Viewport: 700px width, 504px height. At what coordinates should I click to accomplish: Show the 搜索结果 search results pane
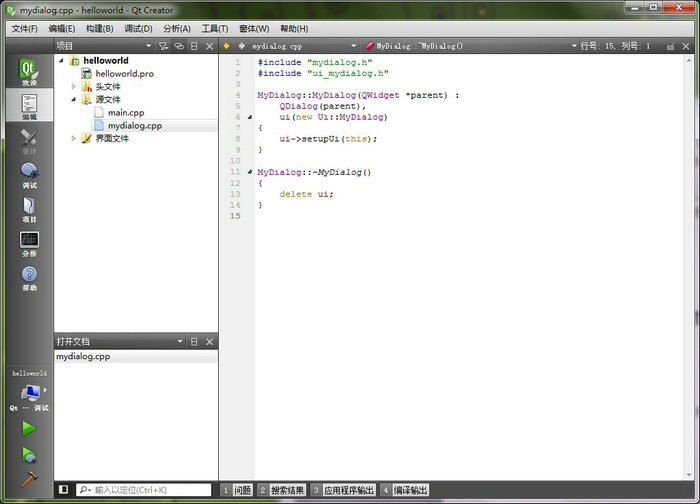pos(282,490)
